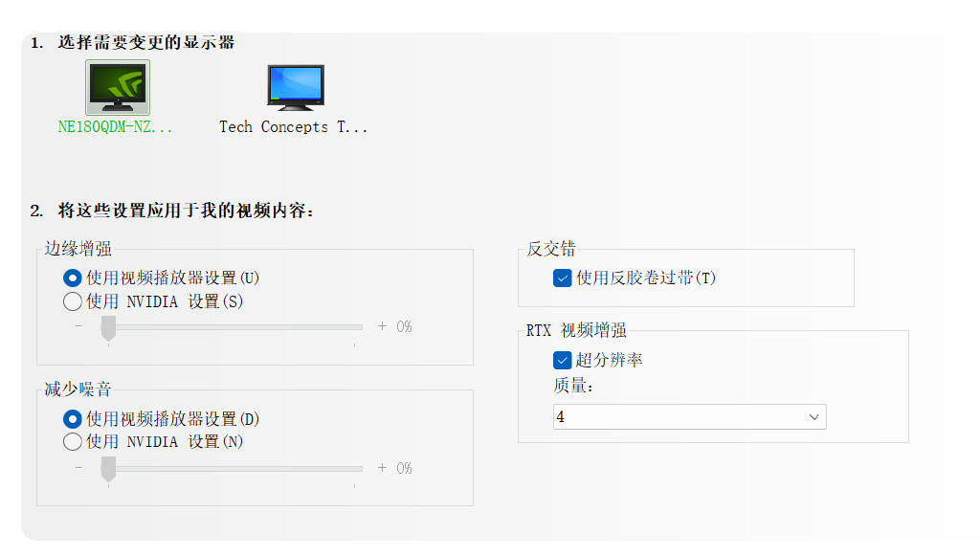Expand the 质量 dropdown arrow

(814, 417)
